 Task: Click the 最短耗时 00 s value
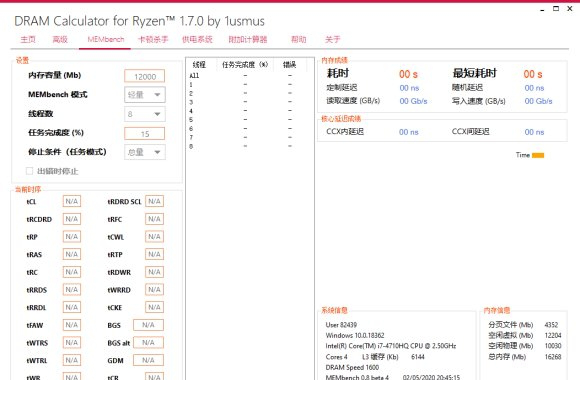tap(533, 74)
